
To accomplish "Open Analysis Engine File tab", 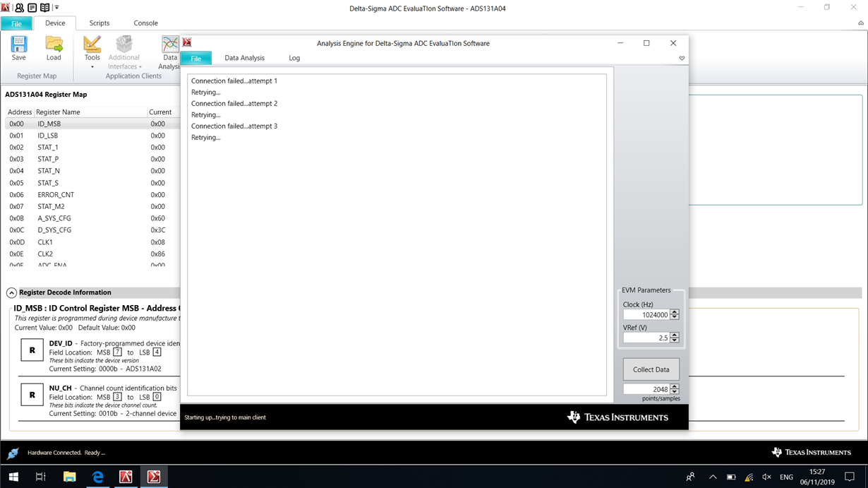I will pos(196,59).
